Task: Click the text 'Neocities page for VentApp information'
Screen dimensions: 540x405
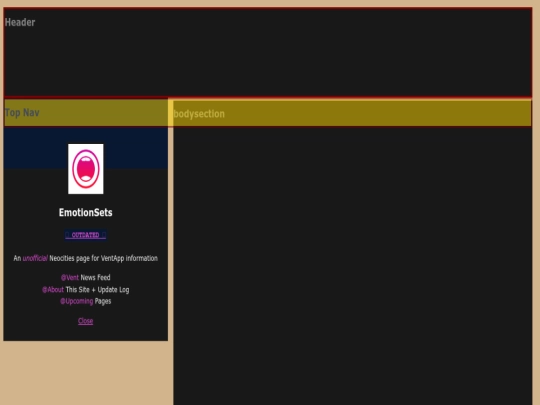Action: [104, 258]
